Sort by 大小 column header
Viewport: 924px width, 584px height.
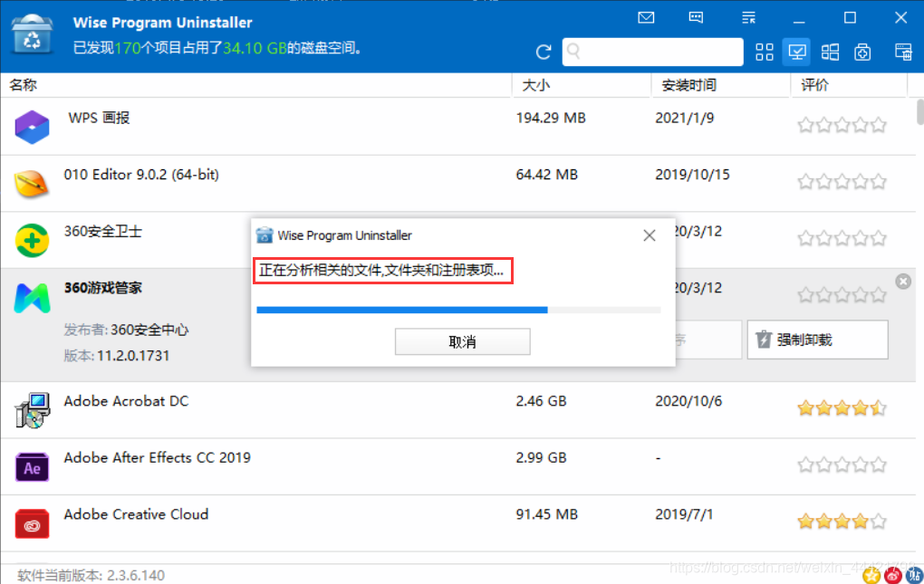(x=536, y=85)
